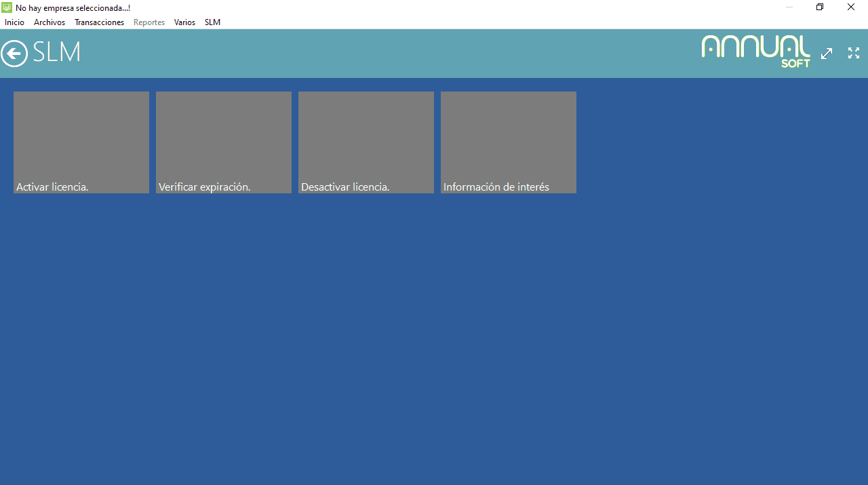Image resolution: width=868 pixels, height=485 pixels.
Task: Click the 'No hay empresa seleccionada' window title
Action: pos(73,7)
